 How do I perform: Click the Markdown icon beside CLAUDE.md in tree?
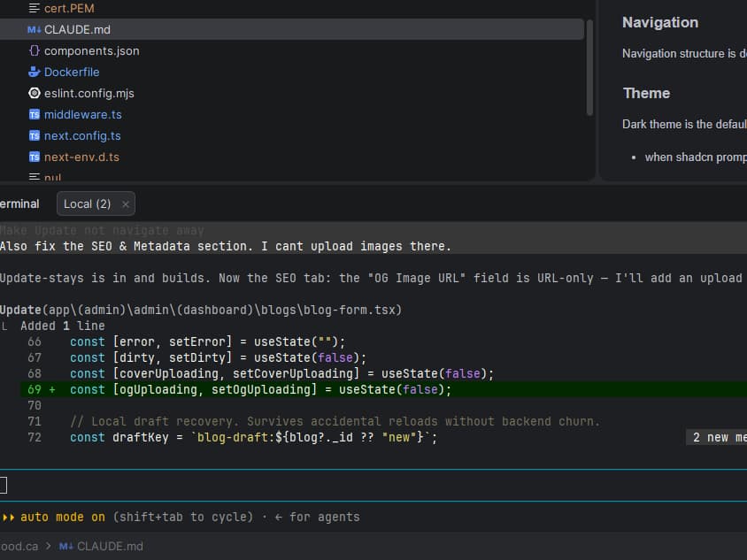(x=35, y=29)
